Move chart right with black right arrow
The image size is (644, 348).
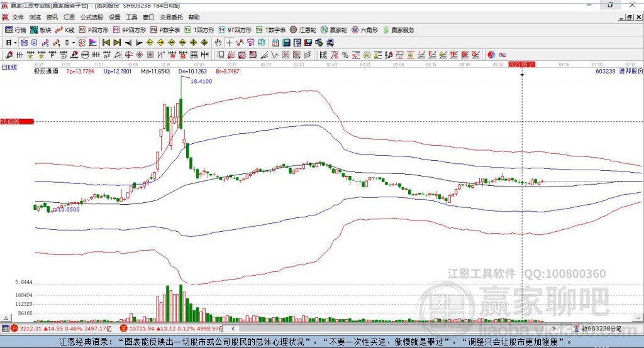139,42
